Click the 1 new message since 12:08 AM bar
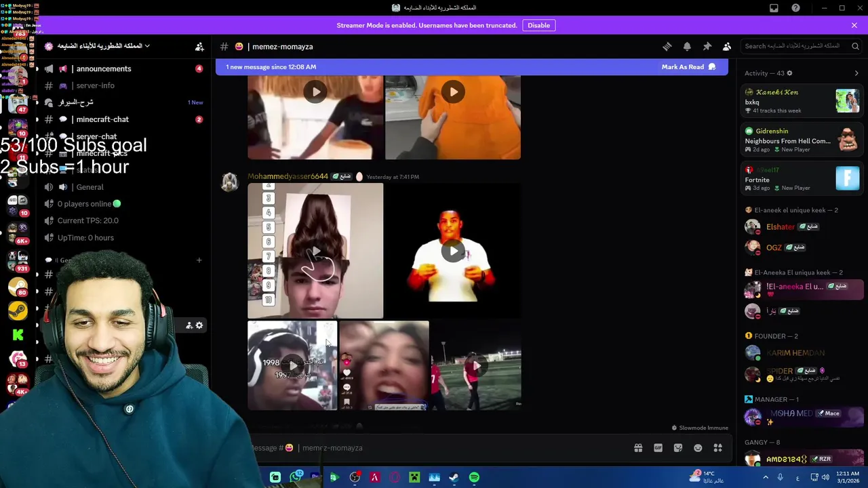 pyautogui.click(x=471, y=67)
